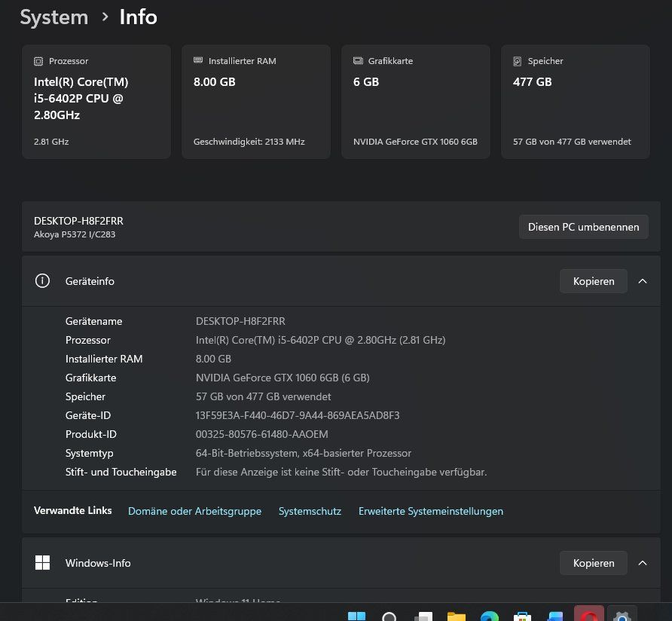The image size is (672, 621).
Task: Click the Verwandte Links label
Action: 73,510
